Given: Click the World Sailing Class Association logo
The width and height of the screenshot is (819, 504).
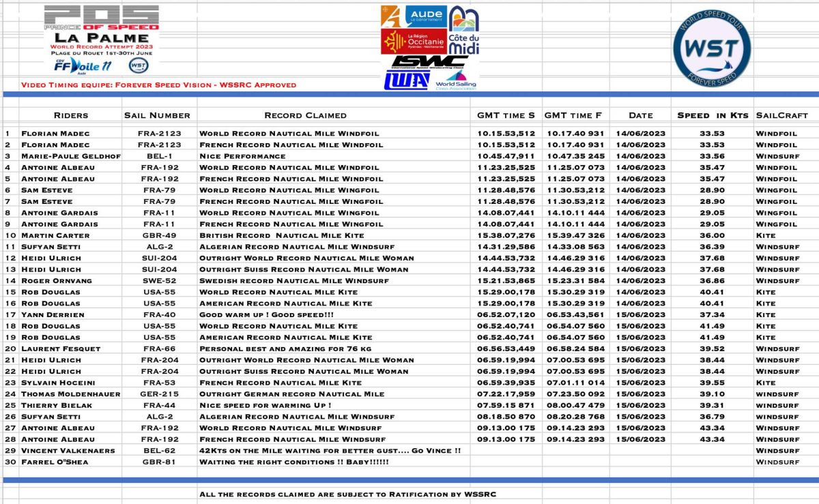Looking at the screenshot, I should click(x=456, y=80).
